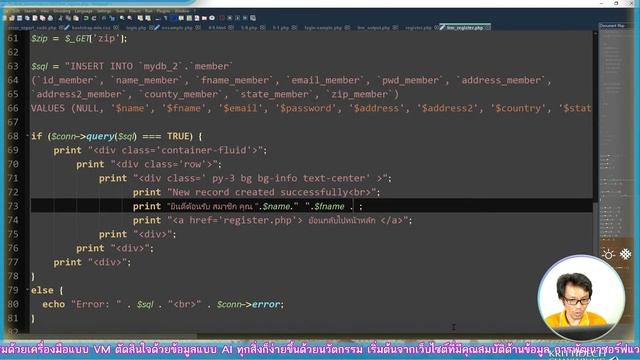640x360 pixels.
Task: Click the Document Map panel title
Action: 612,26
